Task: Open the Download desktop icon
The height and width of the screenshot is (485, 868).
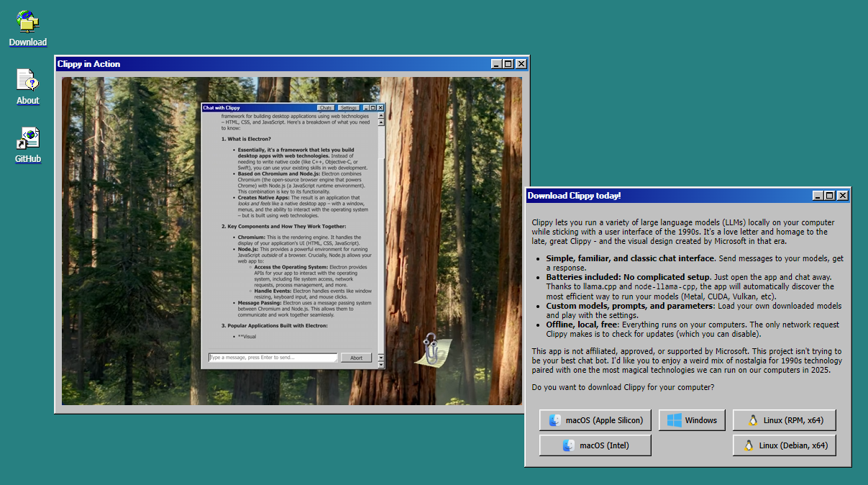Action: 28,29
